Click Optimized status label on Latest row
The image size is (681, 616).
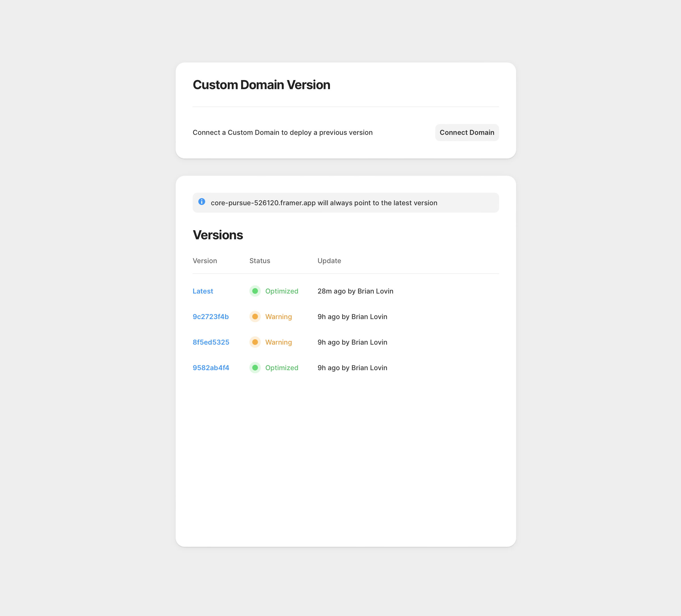(282, 291)
